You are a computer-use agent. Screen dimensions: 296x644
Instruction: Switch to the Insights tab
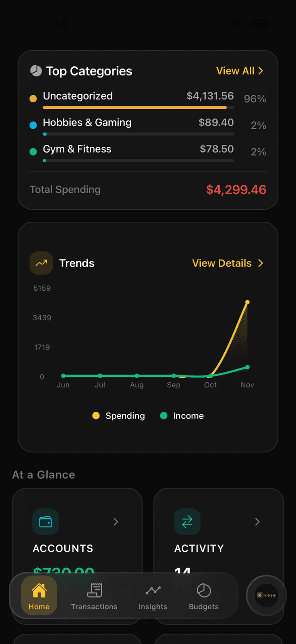153,596
